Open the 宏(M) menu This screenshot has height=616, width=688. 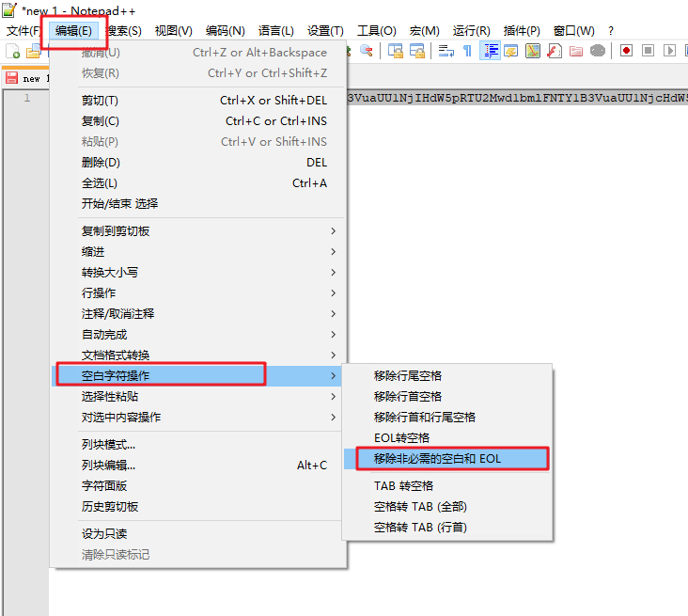click(x=424, y=31)
